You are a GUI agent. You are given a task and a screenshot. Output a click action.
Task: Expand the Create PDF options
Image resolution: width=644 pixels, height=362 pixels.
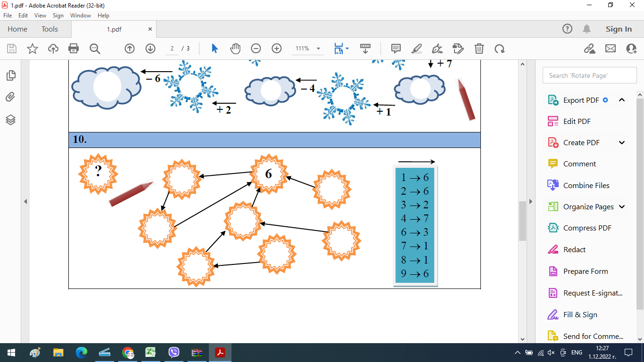click(622, 143)
